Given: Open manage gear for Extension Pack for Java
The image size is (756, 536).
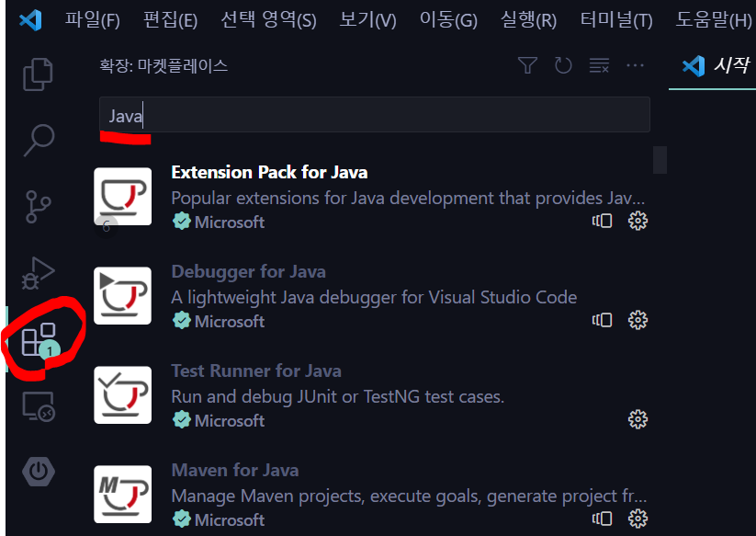Looking at the screenshot, I should click(x=638, y=221).
